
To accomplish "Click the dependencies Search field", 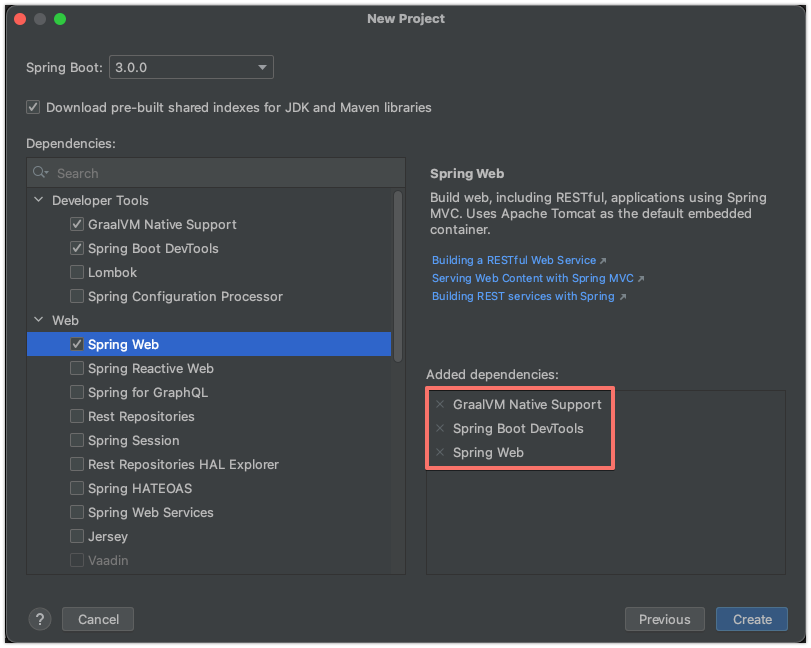I will (216, 173).
